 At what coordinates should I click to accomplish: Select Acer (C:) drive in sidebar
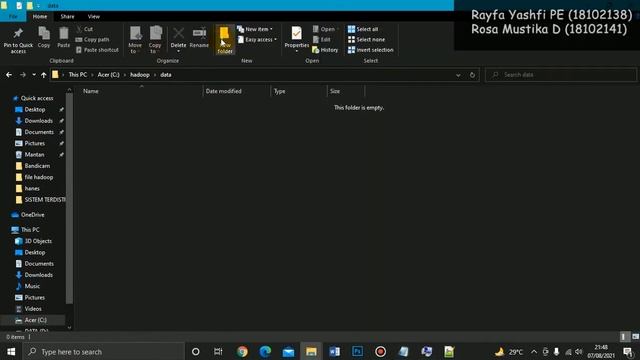coord(35,320)
